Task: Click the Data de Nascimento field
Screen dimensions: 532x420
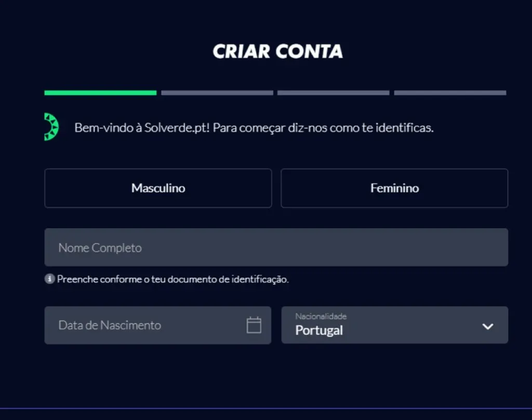Action: click(x=145, y=325)
